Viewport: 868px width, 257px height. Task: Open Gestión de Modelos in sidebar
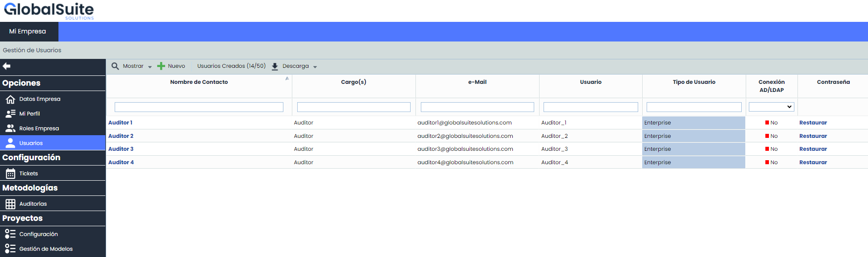point(46,249)
